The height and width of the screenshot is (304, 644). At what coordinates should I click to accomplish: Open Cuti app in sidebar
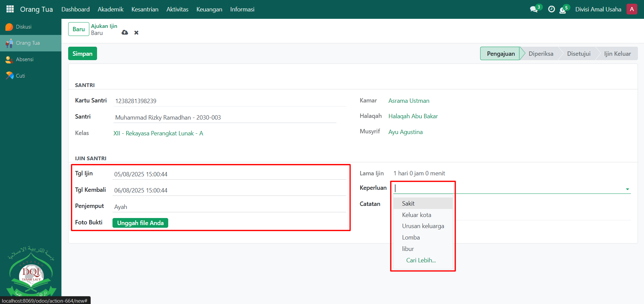(20, 76)
